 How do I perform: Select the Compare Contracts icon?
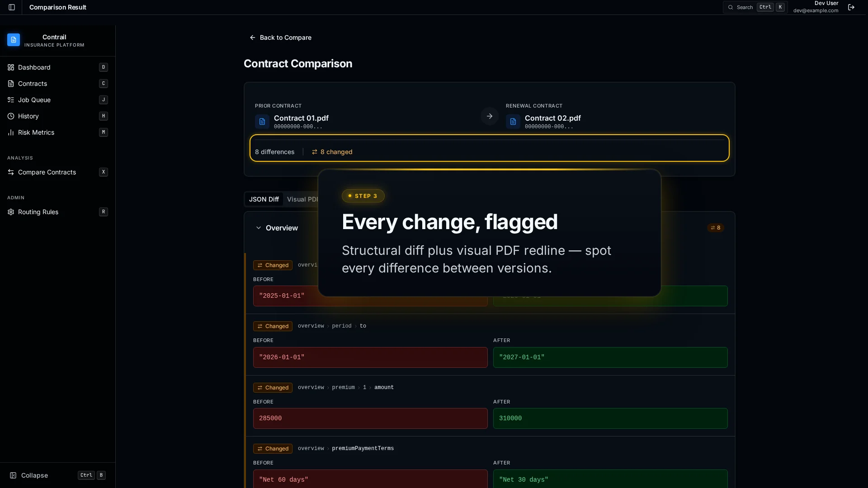click(10, 172)
